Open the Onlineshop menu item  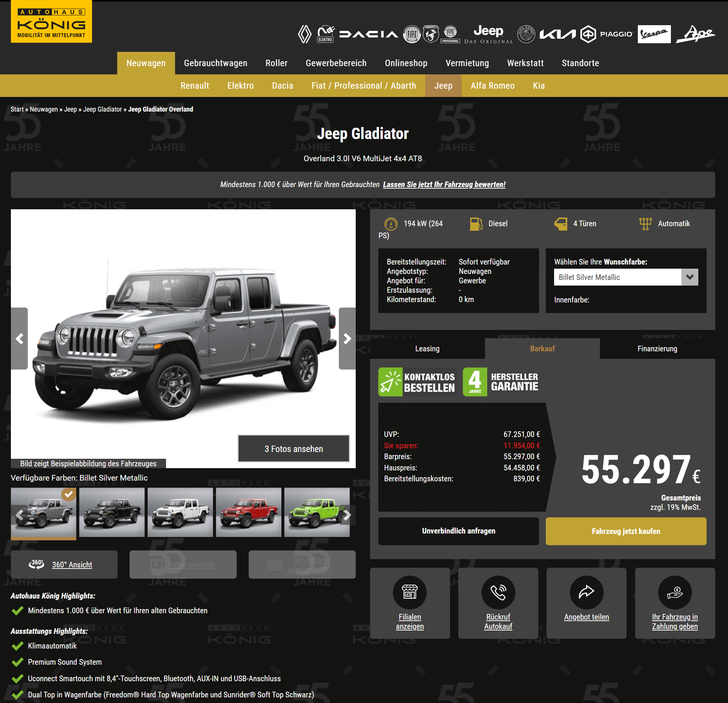click(x=406, y=63)
